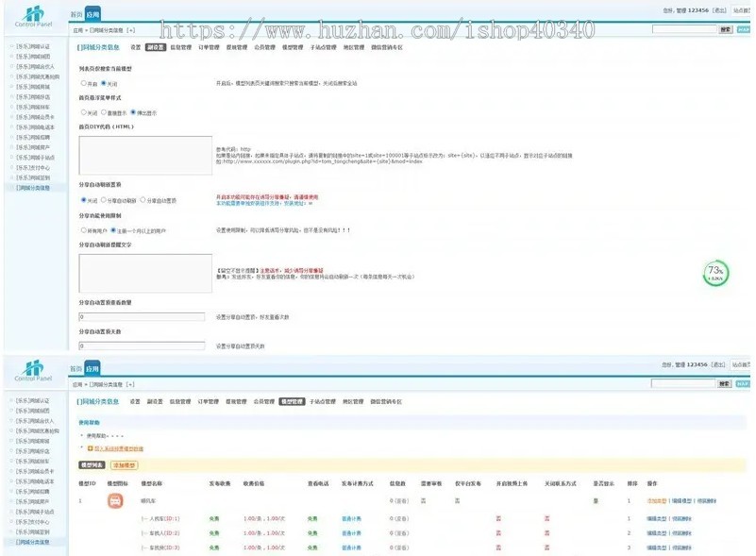Click the 首页DIY代码 HTML text area
Screen dimensions: 756x556
coord(145,155)
